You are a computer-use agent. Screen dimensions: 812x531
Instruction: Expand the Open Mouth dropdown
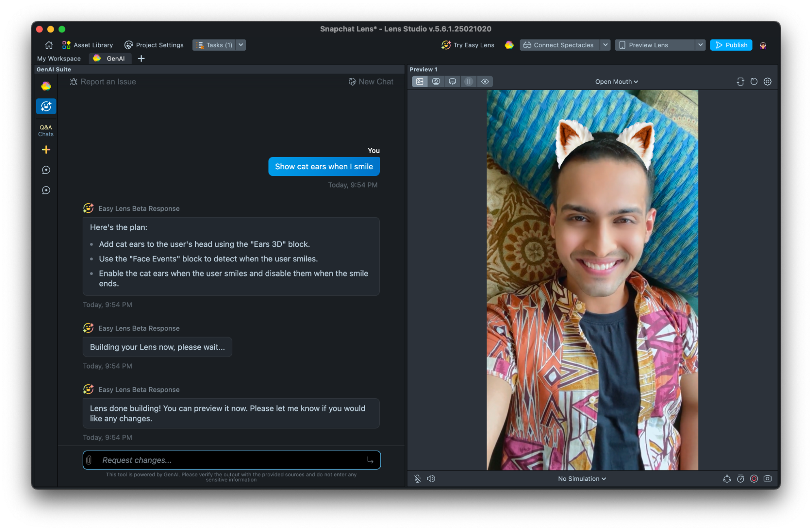tap(616, 82)
